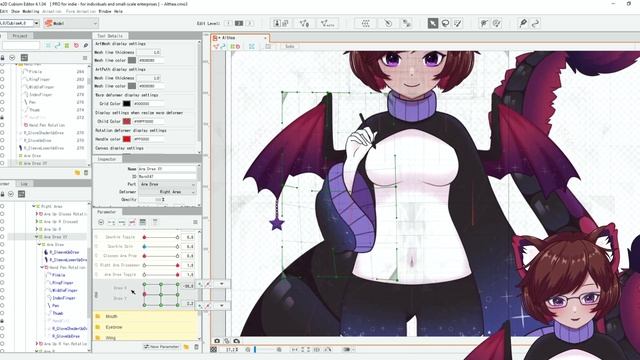Toggle lock icon in Parts panel header

point(2,58)
